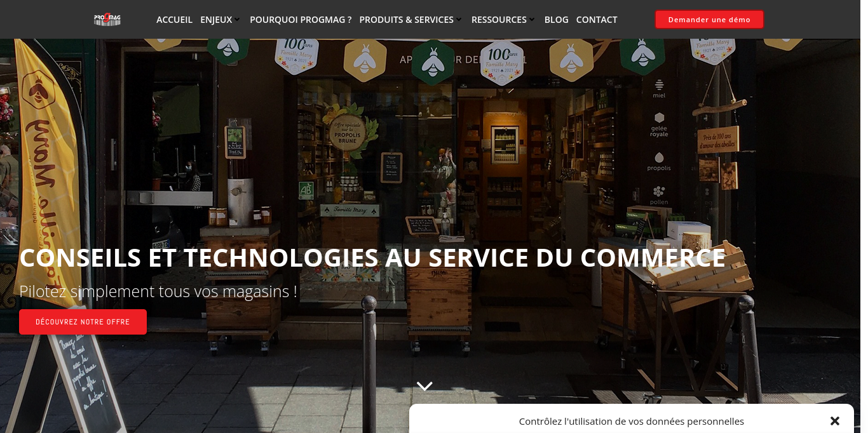
Task: Expand the RESSOURCES dropdown arrow
Action: point(532,20)
